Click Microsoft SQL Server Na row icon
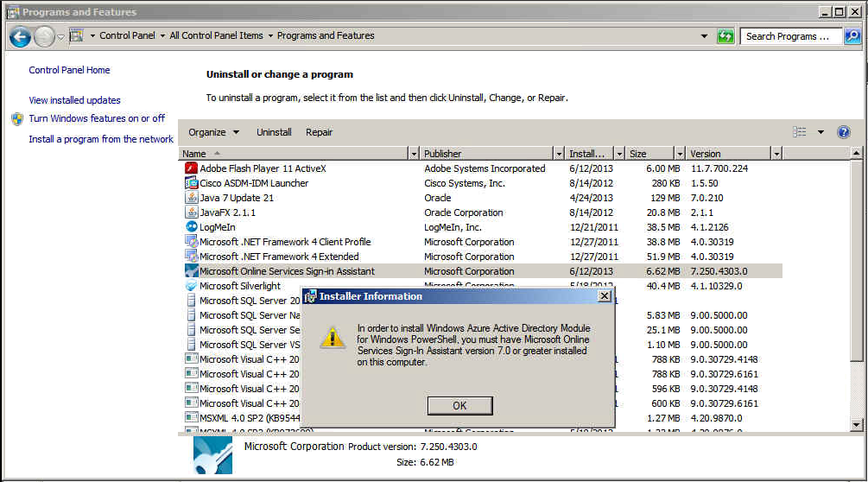The height and width of the screenshot is (482, 868). (191, 315)
